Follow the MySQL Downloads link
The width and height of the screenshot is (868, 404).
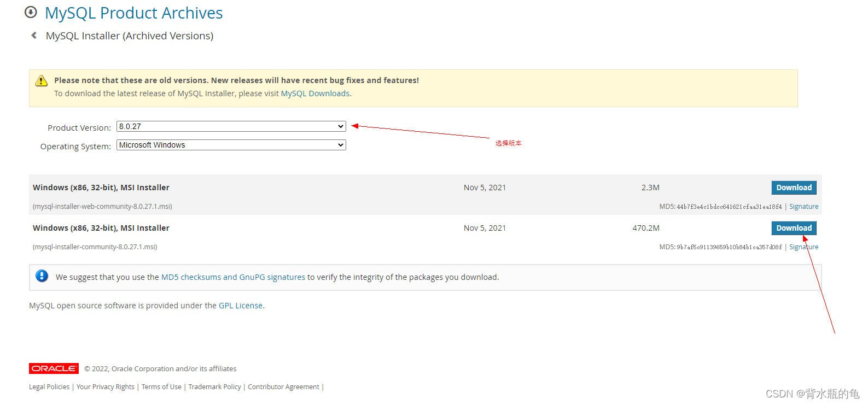[x=315, y=93]
